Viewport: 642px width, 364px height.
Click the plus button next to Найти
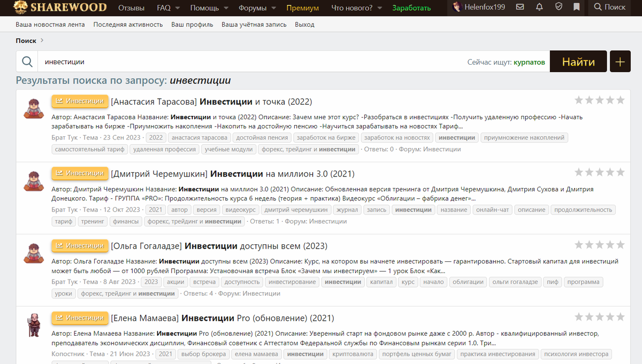tap(620, 61)
